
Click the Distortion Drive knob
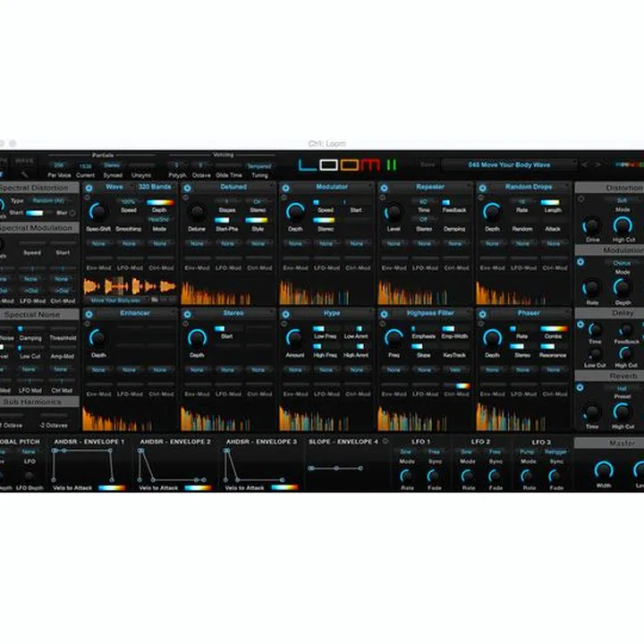591,226
